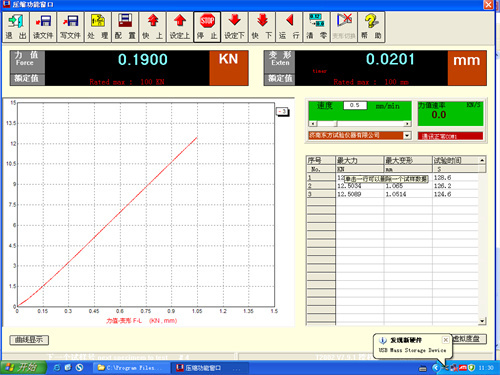The width and height of the screenshot is (500, 375).
Task: Open the 配置 configuration icon
Action: 125,27
